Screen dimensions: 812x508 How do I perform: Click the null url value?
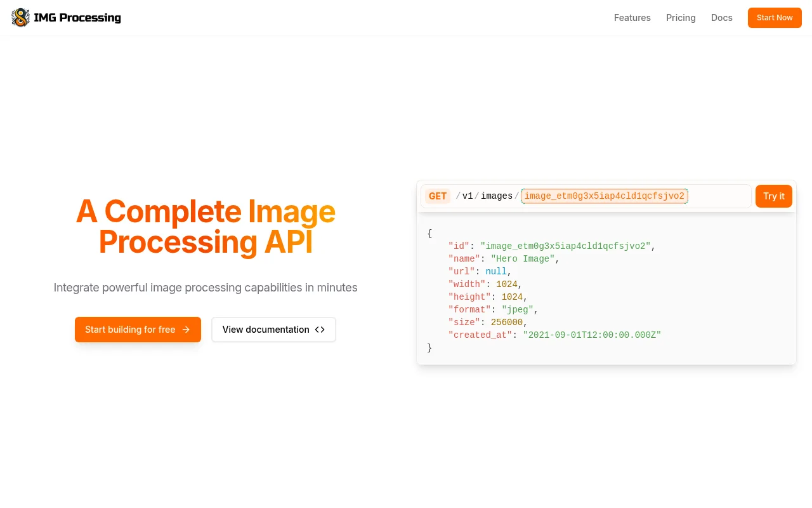496,272
